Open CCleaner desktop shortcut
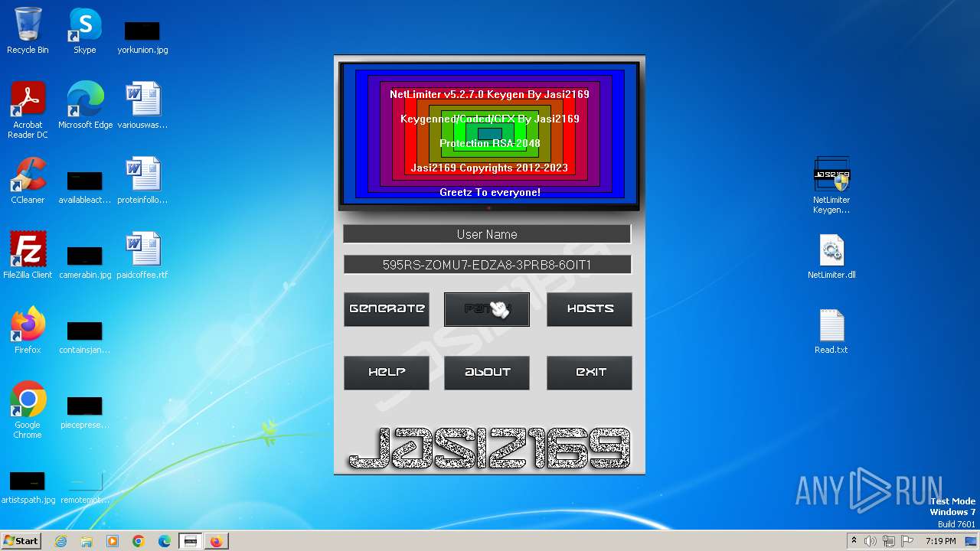Viewport: 980px width, 551px height. (28, 181)
